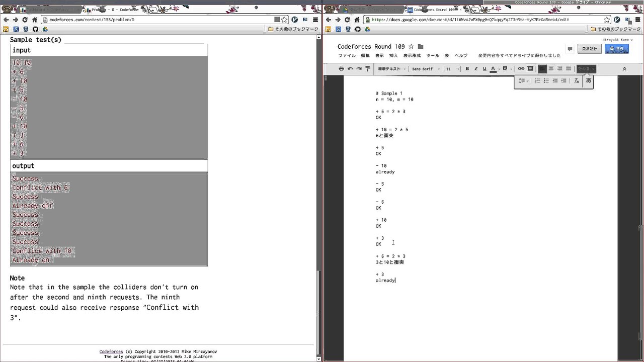Open the GitHub bookmark in left window
644x362 pixels.
[36, 29]
